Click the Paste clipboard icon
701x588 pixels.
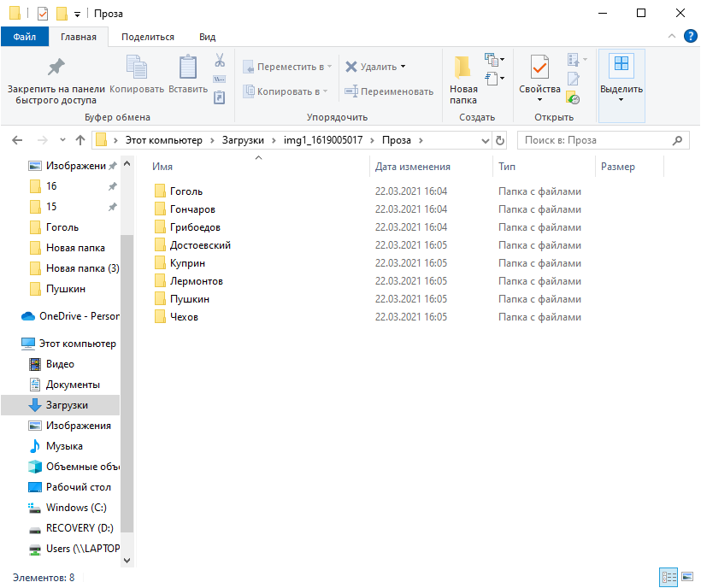click(188, 67)
